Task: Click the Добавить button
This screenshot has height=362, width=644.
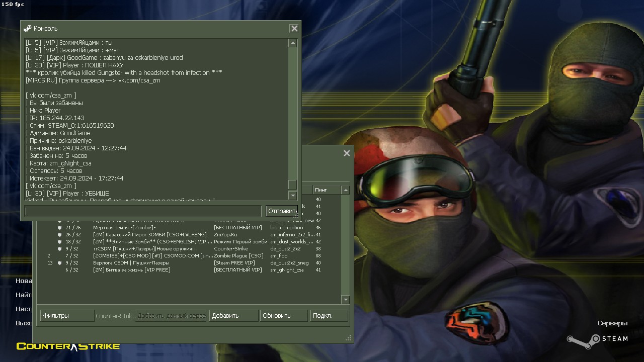Action: (233, 316)
